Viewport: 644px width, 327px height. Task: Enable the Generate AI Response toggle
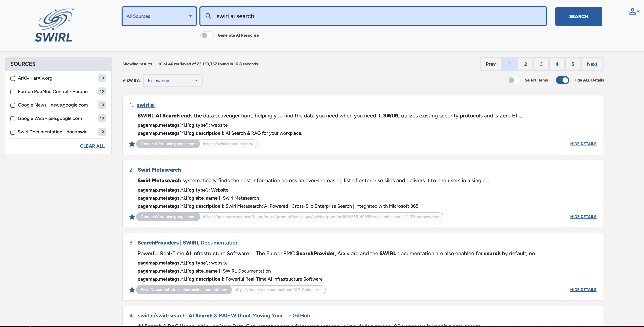(207, 35)
